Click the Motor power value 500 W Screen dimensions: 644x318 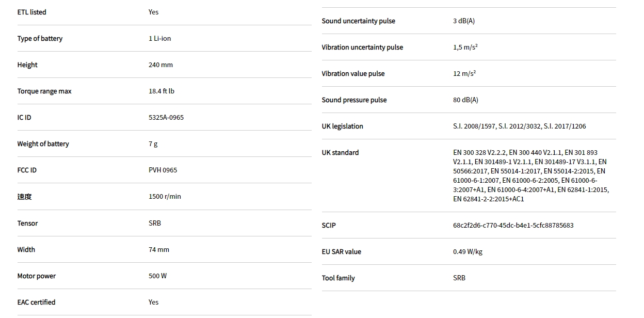coord(157,276)
